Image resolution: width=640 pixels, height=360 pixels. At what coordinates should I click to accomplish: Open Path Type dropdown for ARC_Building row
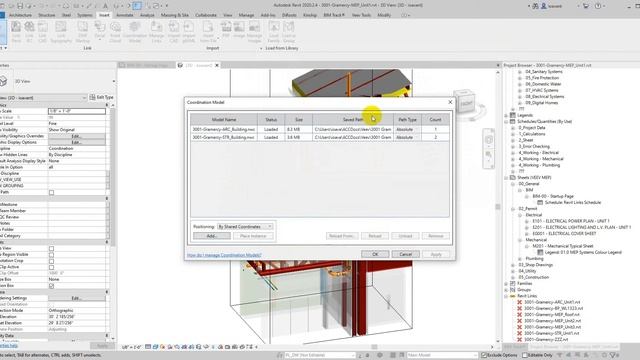coord(406,129)
